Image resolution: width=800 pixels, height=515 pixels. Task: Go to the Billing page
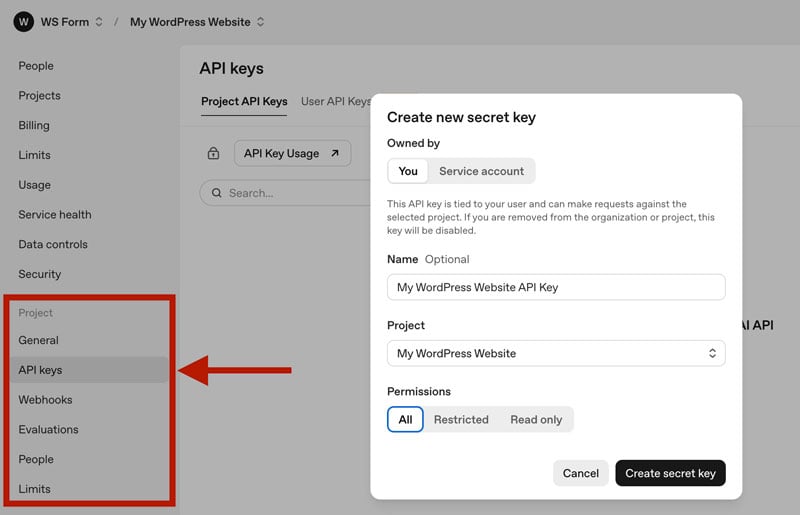[34, 125]
